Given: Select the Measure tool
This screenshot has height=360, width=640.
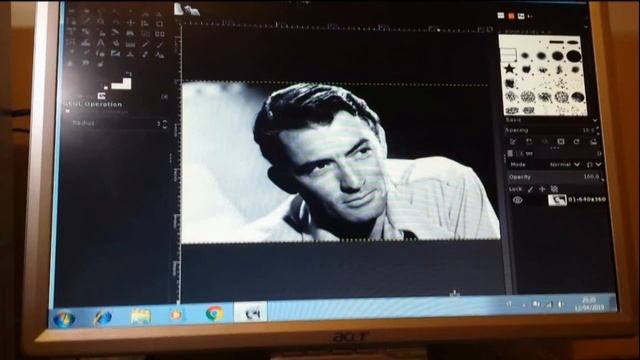Looking at the screenshot, I should [x=116, y=21].
